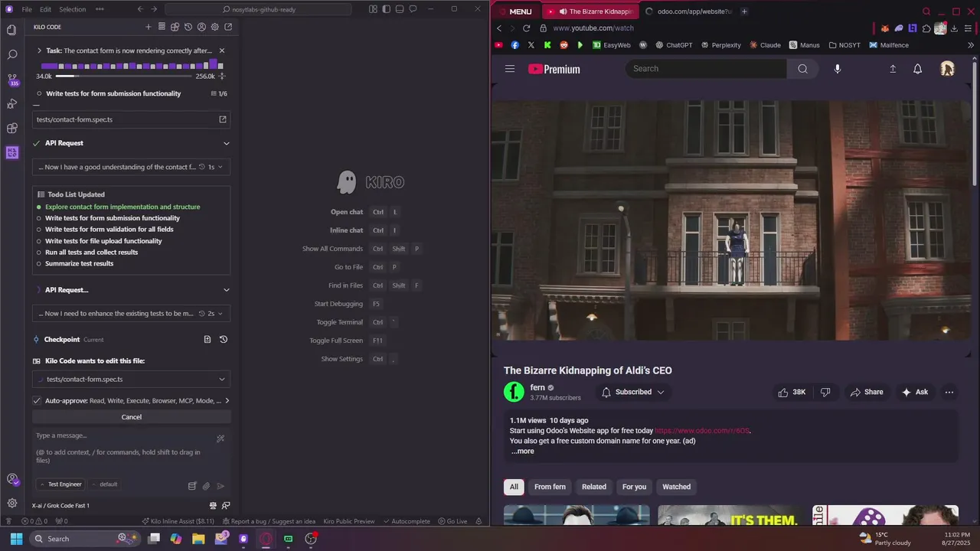Expand Auto-approve options arrow
Image resolution: width=980 pixels, height=551 pixels.
[227, 400]
